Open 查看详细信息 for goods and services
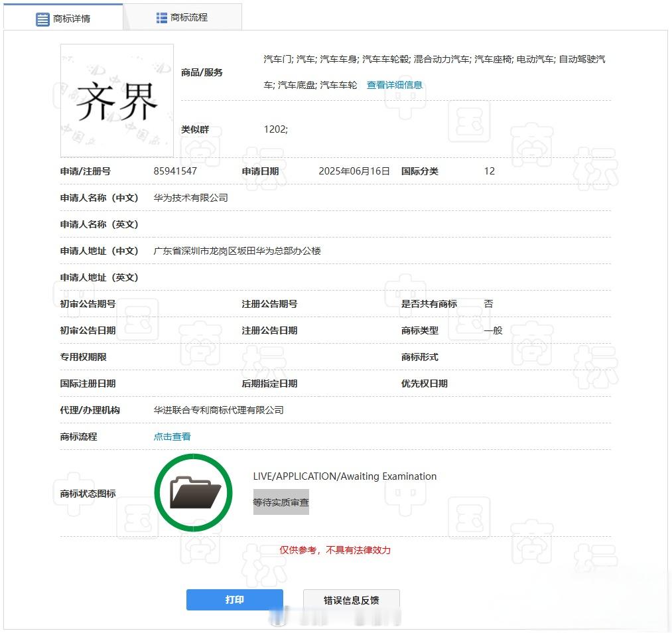672x633 pixels. (x=394, y=85)
